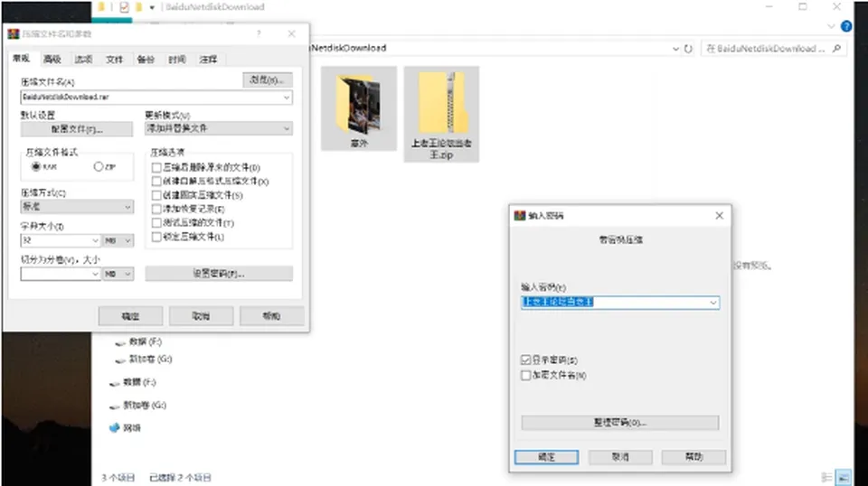Click 取消 in the archive name dialog

pyautogui.click(x=201, y=316)
